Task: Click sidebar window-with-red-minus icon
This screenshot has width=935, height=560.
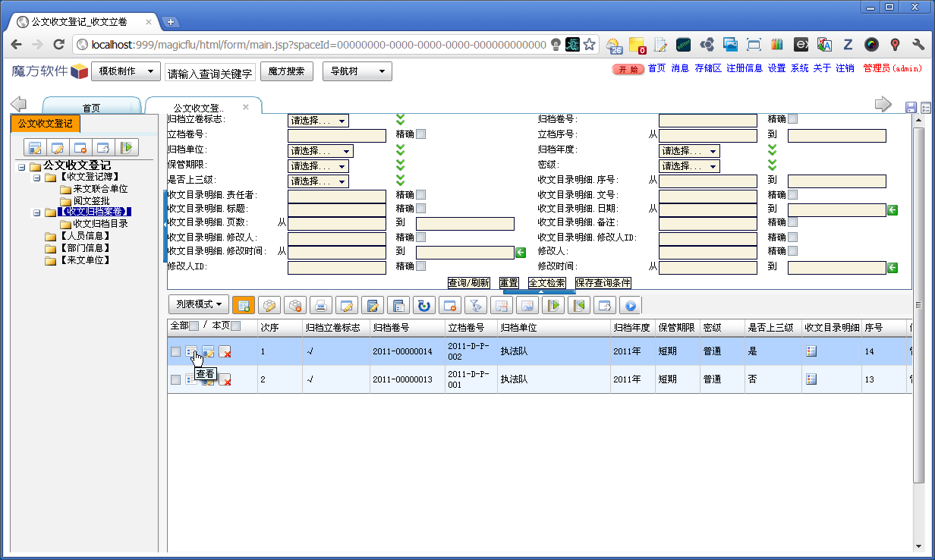Action: 80,147
